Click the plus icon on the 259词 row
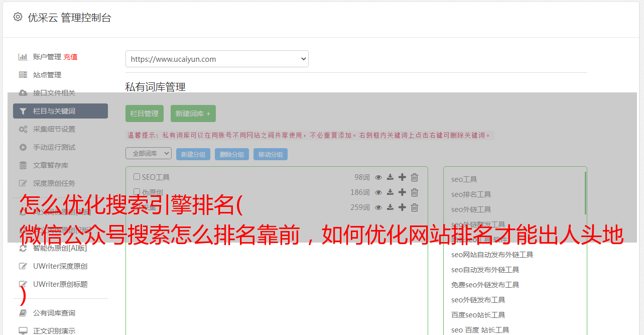This screenshot has width=644, height=335. [x=402, y=207]
